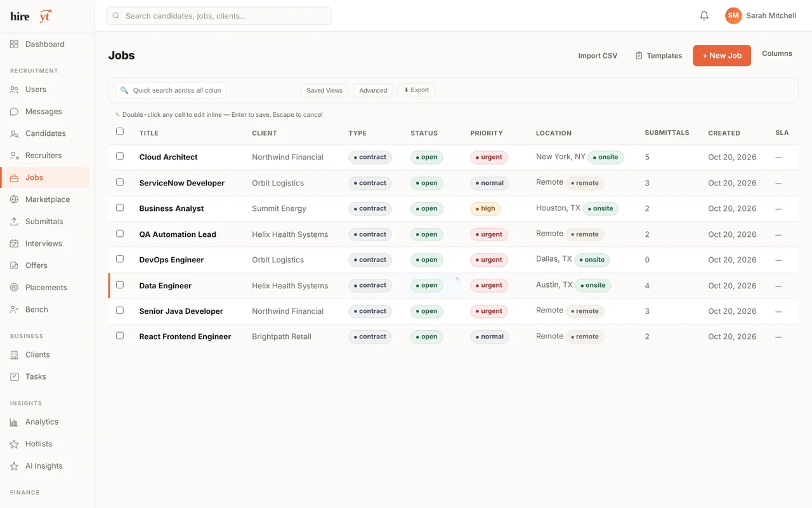
Task: Click the Sarah Mitchell SM avatar
Action: [733, 16]
